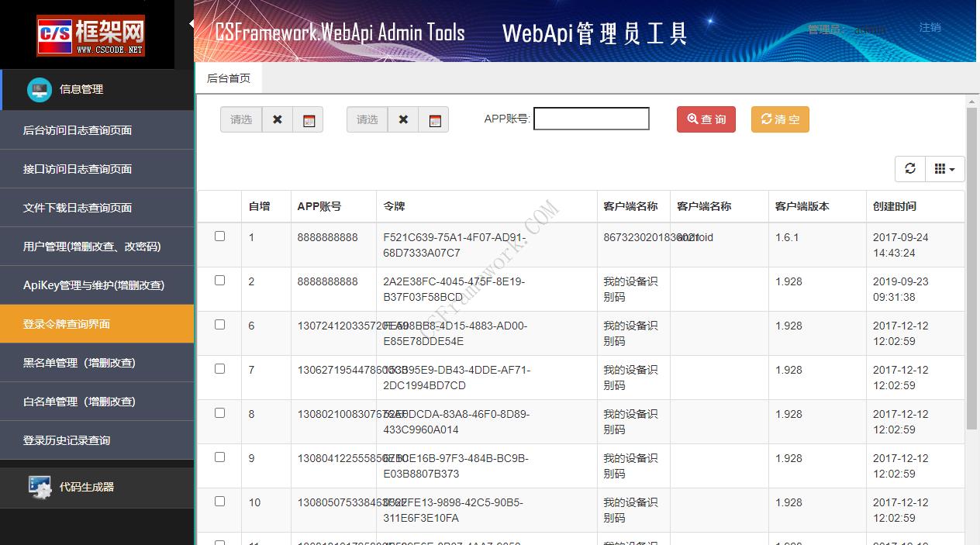Click the calendar icon on the second date filter
The image size is (980, 545).
[434, 119]
